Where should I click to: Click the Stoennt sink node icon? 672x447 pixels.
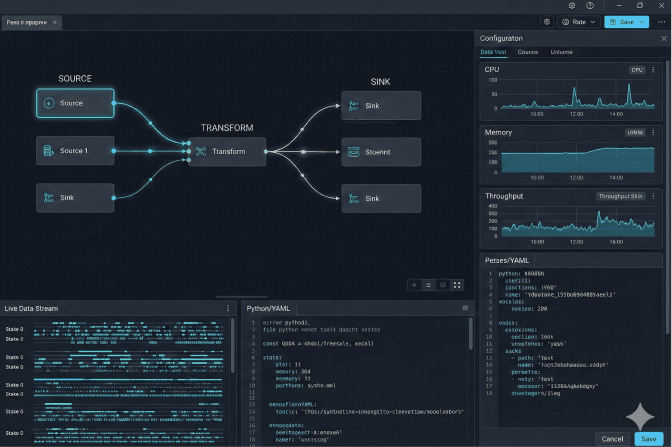click(x=353, y=153)
